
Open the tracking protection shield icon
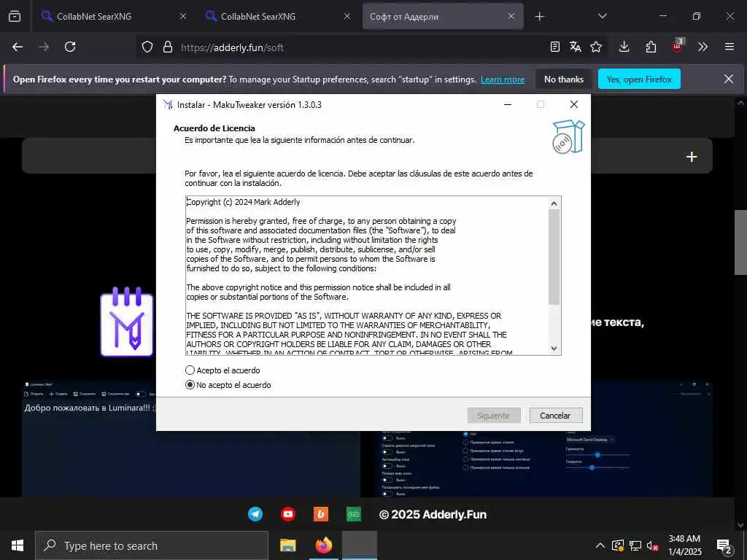147,47
